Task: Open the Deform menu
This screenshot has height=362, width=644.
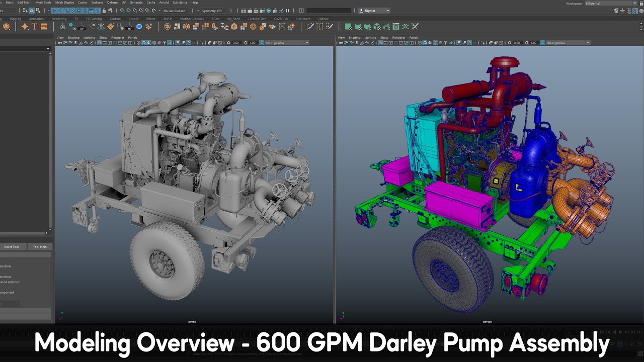Action: 112,3
